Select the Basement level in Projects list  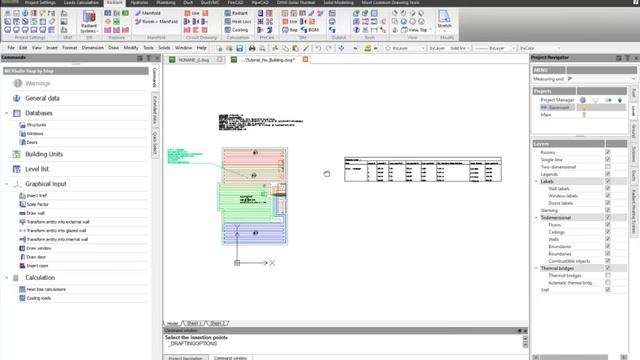(558, 107)
